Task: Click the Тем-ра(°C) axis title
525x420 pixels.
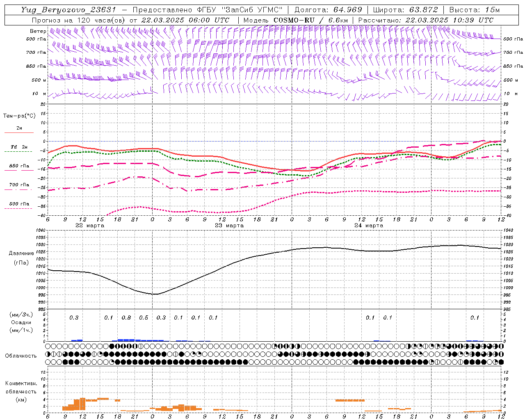Action: click(19, 116)
